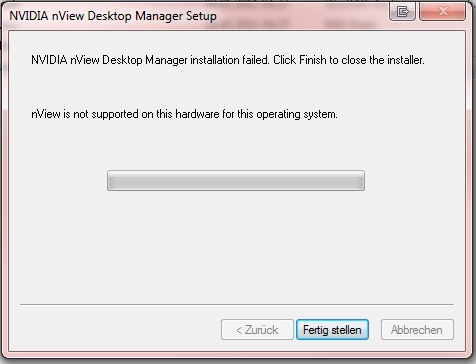
Task: Click the installation failed message text
Action: point(228,60)
